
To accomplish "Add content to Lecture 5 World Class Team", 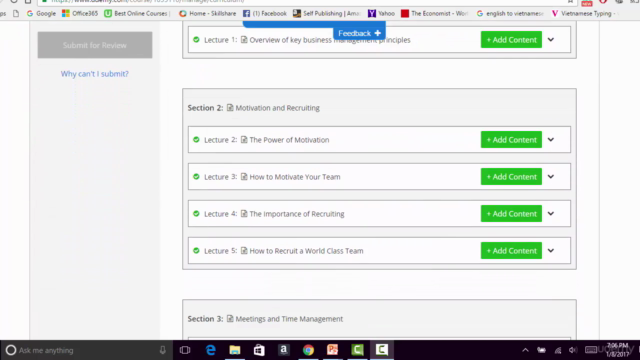I will click(511, 251).
